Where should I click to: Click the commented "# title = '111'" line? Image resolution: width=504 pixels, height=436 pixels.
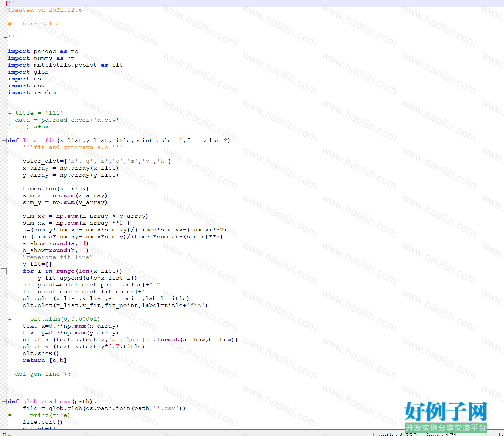[36, 113]
